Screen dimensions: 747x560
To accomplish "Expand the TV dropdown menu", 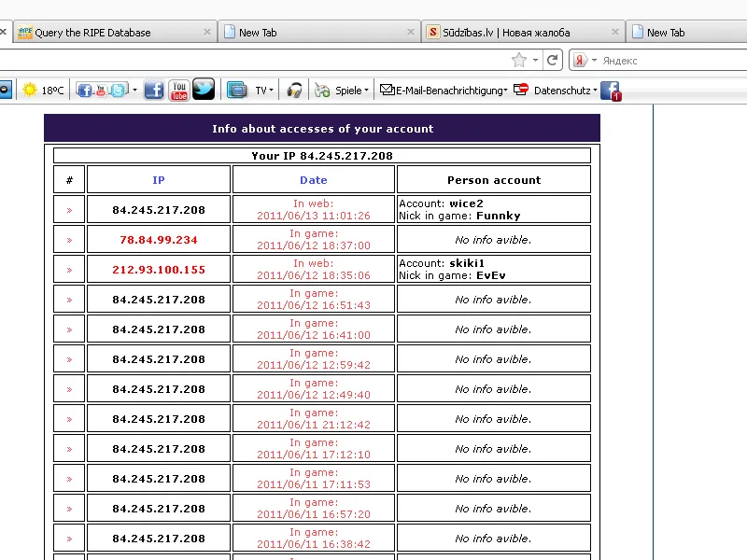I will click(271, 90).
